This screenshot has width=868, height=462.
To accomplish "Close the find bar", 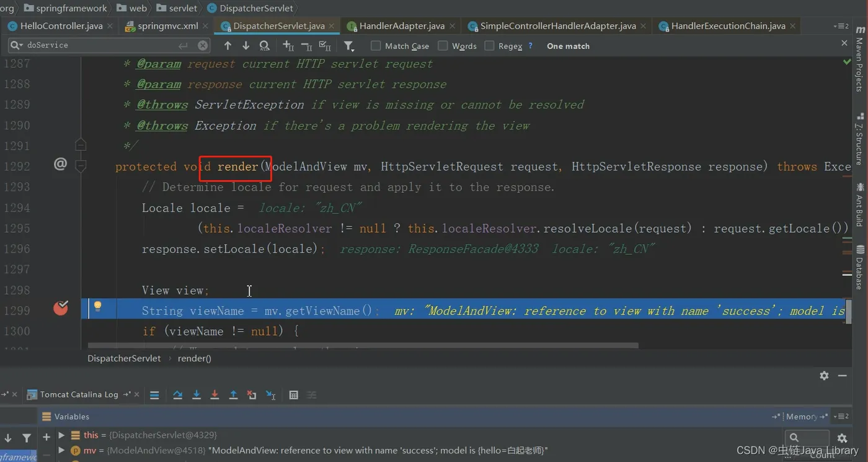I will coord(844,43).
